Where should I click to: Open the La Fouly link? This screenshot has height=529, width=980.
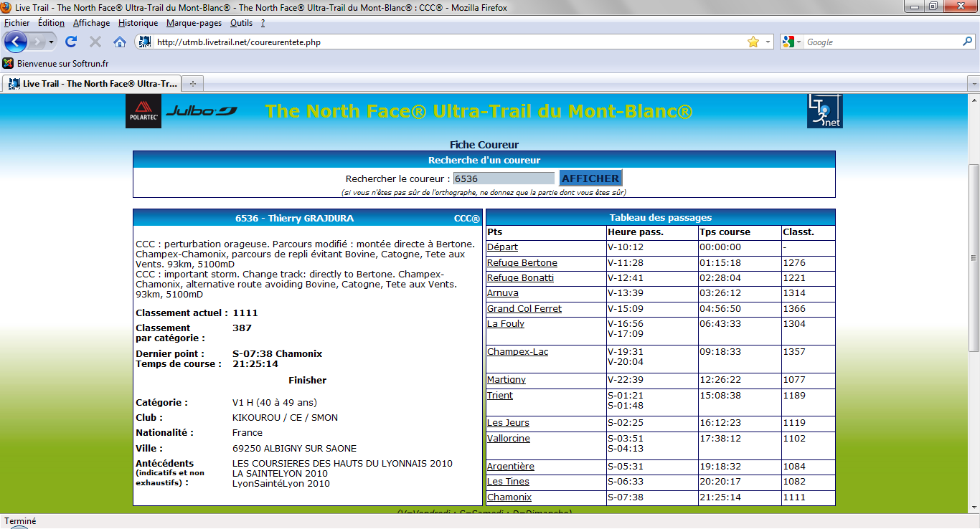tap(506, 324)
